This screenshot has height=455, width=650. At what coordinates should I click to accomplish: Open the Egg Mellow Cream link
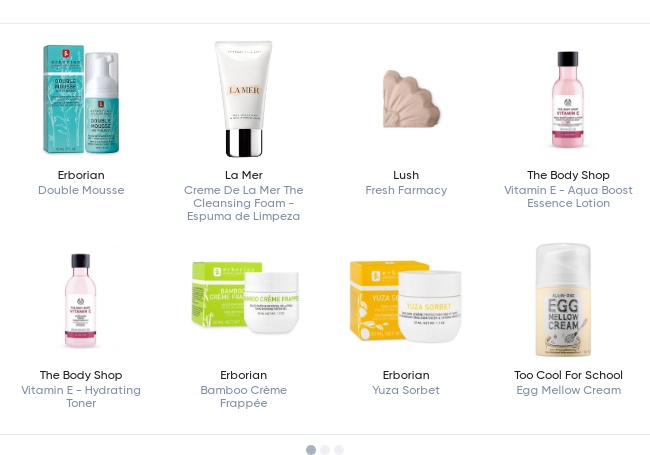tap(568, 390)
